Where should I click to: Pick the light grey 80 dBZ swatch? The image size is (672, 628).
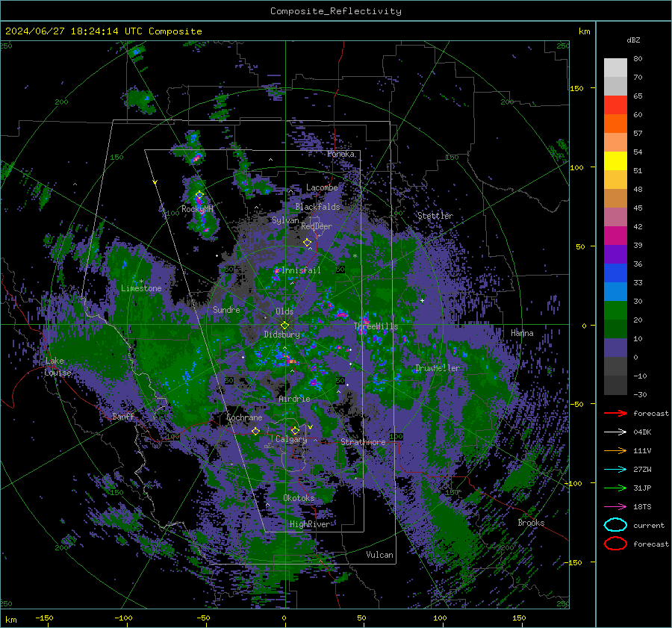[x=615, y=68]
